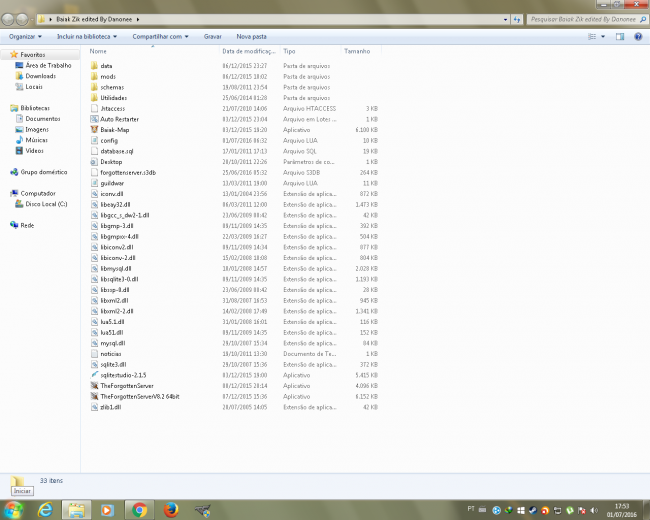Screen dimensions: 650x520
Task: Select Músicas library
Action: 36,140
